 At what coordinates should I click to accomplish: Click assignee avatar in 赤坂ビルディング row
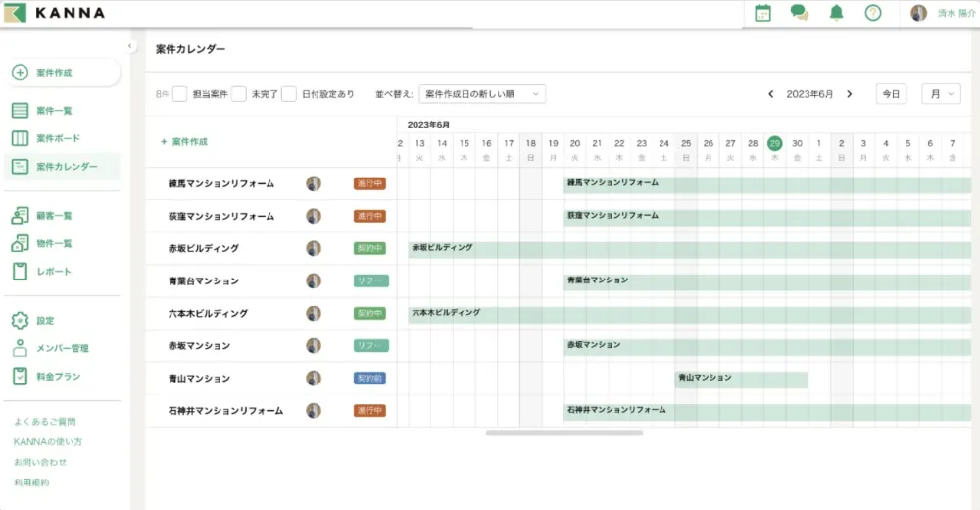[x=314, y=248]
